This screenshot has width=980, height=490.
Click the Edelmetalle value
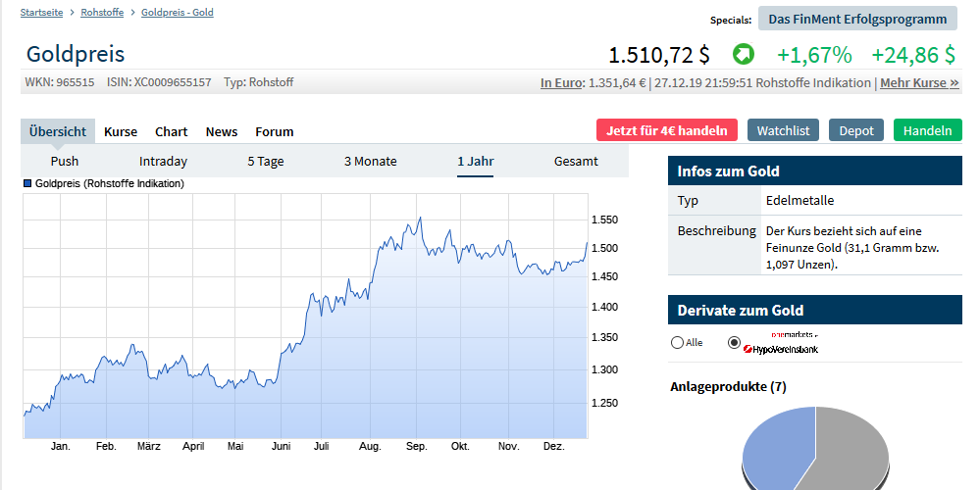(x=800, y=200)
